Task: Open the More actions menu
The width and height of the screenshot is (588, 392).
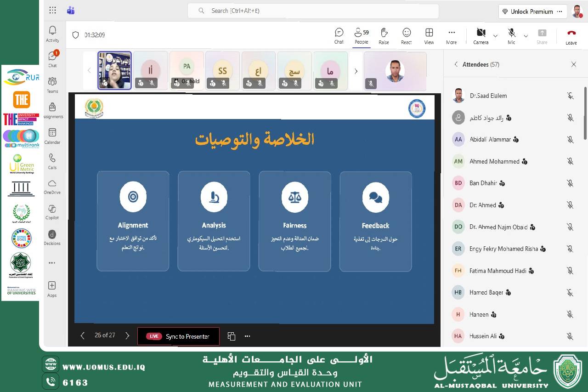Action: [452, 36]
